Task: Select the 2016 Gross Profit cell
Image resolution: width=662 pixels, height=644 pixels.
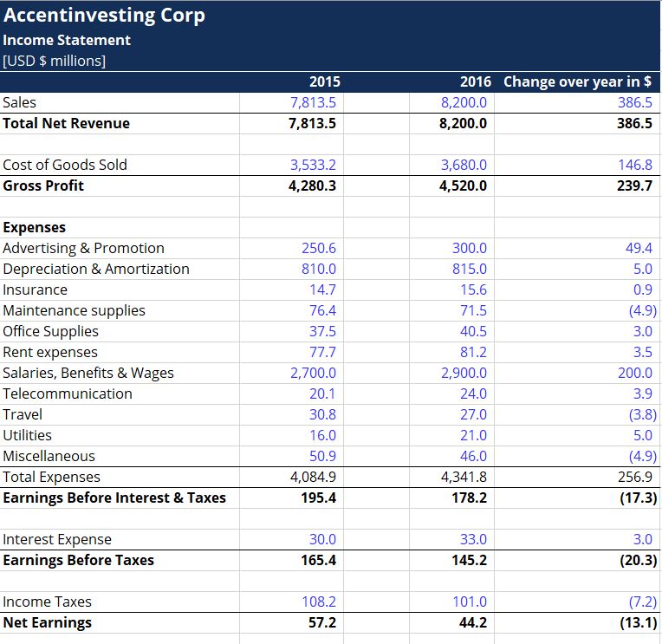Action: pyautogui.click(x=451, y=185)
